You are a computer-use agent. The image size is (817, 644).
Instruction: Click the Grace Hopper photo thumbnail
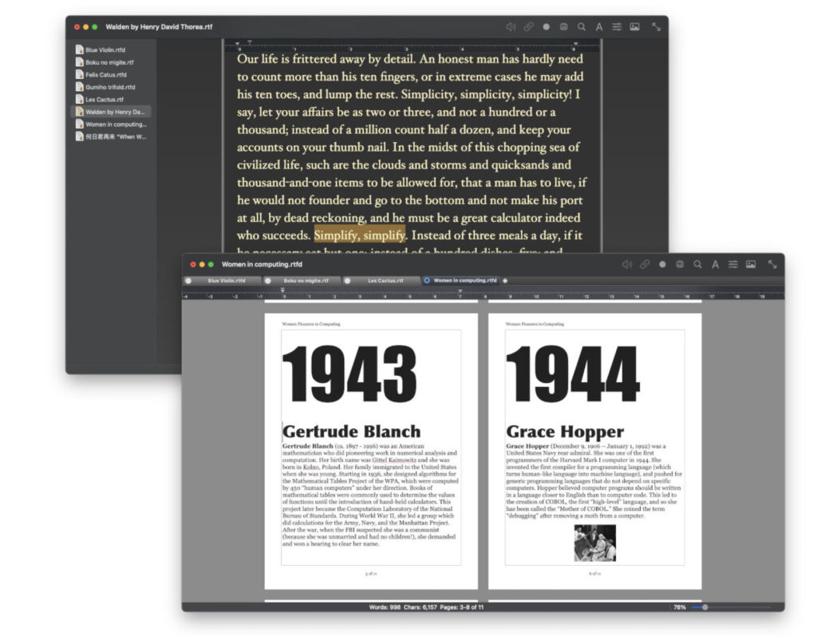click(x=594, y=542)
